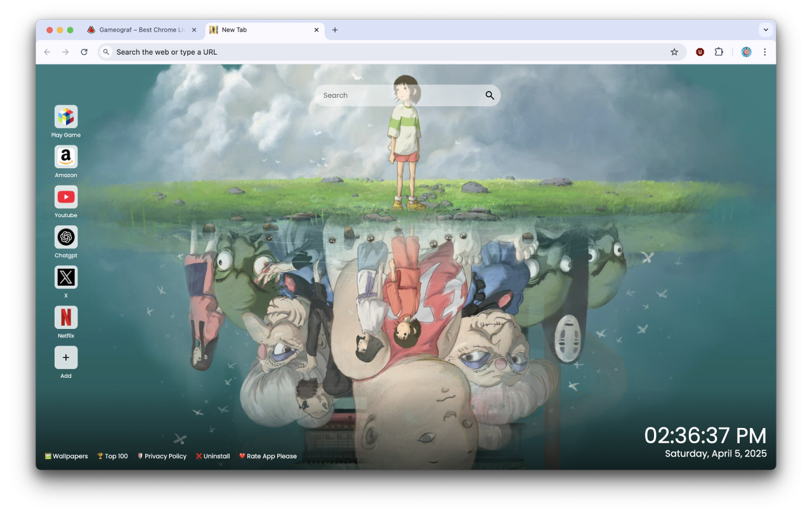The width and height of the screenshot is (812, 508).
Task: Open the Privacy Policy link
Action: point(162,456)
